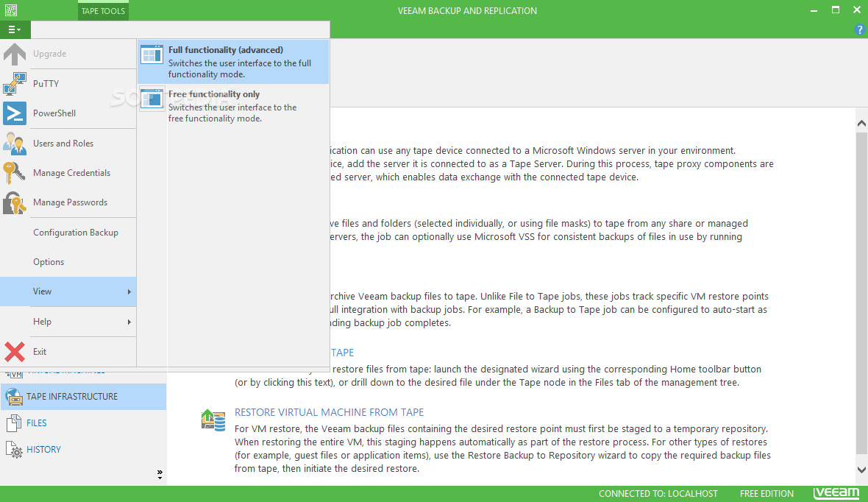Viewport: 868px width, 502px height.
Task: Minimize the Veeam window
Action: tap(814, 10)
